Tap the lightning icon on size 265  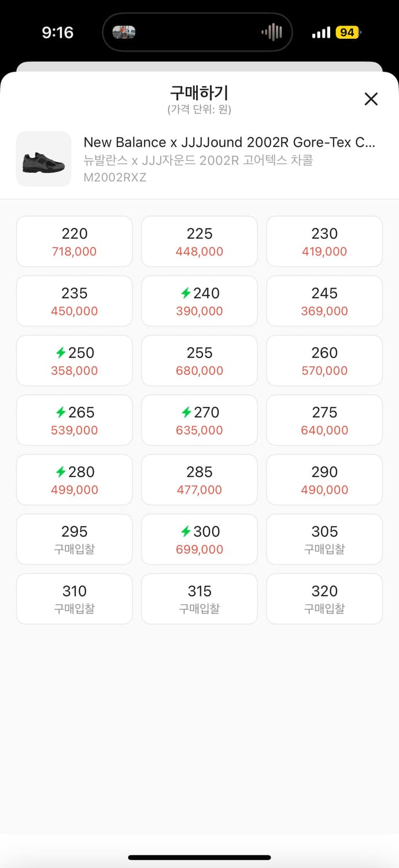point(61,413)
